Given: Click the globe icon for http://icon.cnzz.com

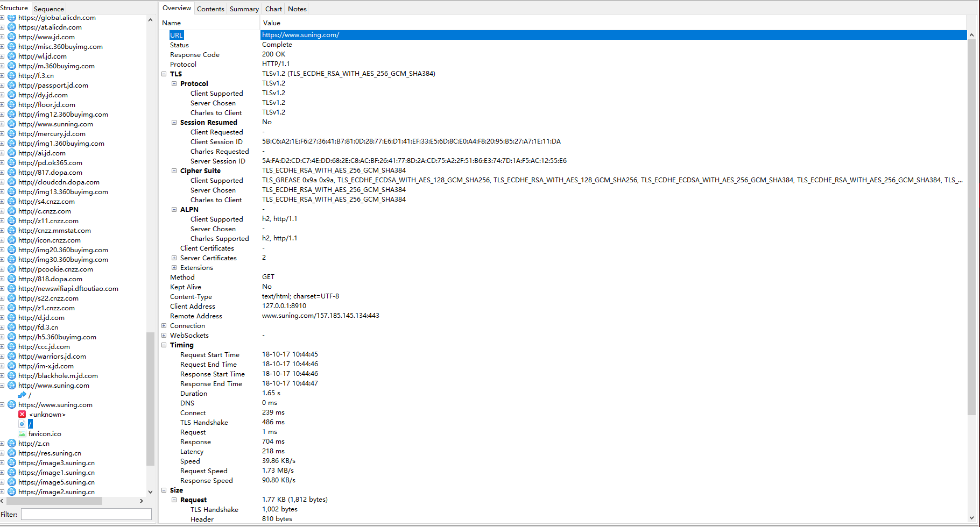Looking at the screenshot, I should click(12, 240).
